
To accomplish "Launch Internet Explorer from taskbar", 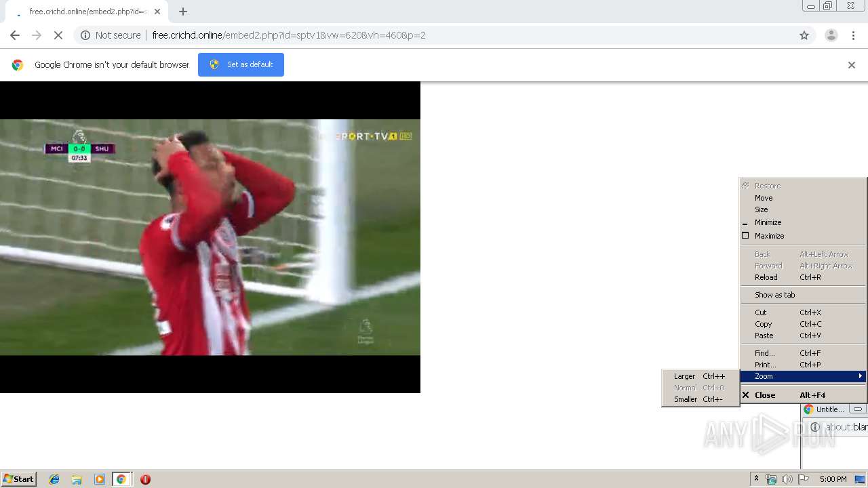I will 54,479.
